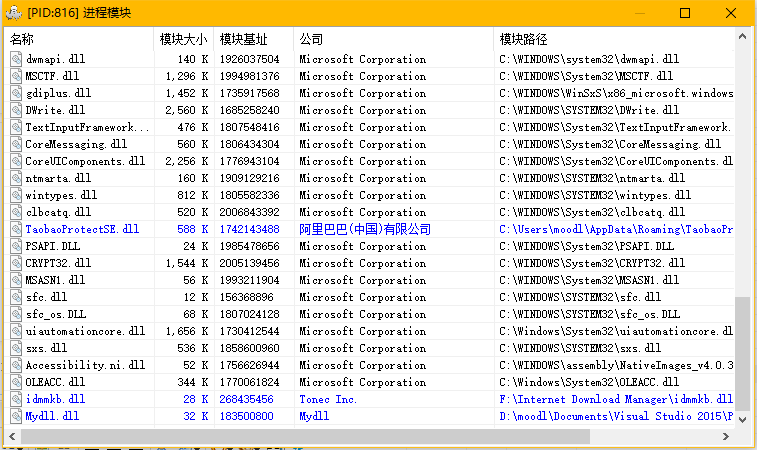The height and width of the screenshot is (450, 757).
Task: Click the file icon beside TextInputFramework
Action: point(16,127)
